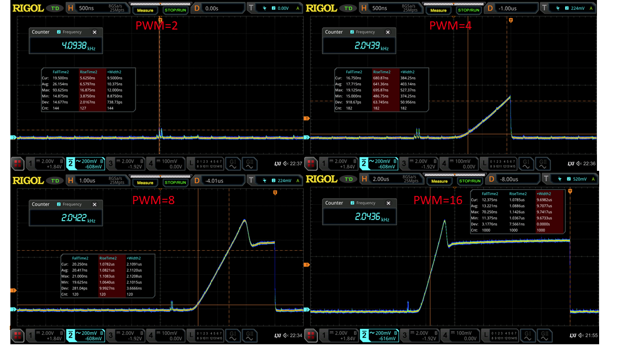Click the T'D status badge in PWM=4 panel
The width and height of the screenshot is (644, 347).
[347, 9]
